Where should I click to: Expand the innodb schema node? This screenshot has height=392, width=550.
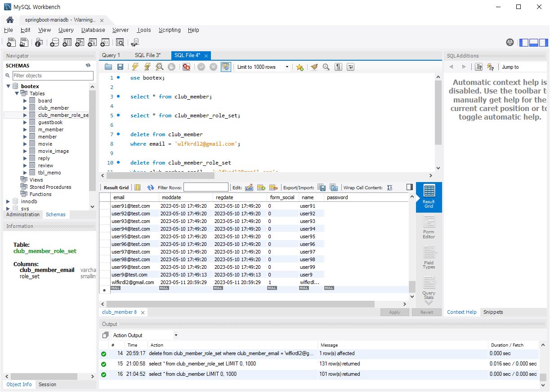point(8,201)
